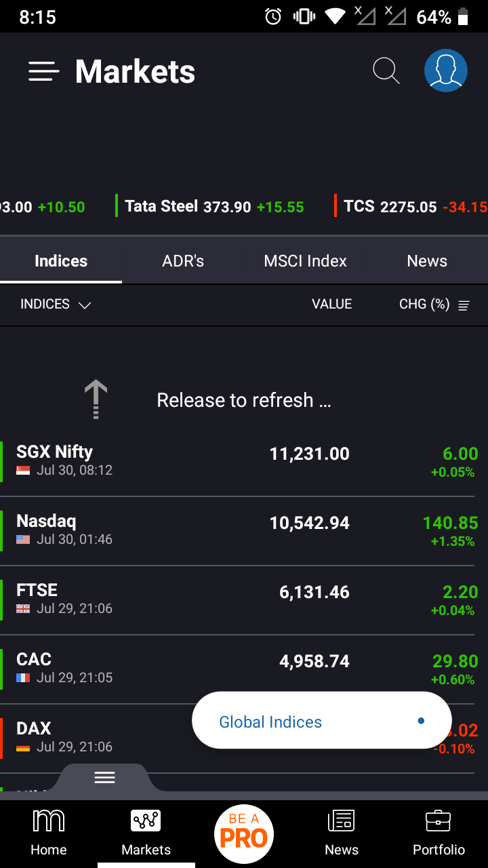
Task: Open the hamburger navigation menu
Action: pyautogui.click(x=43, y=72)
